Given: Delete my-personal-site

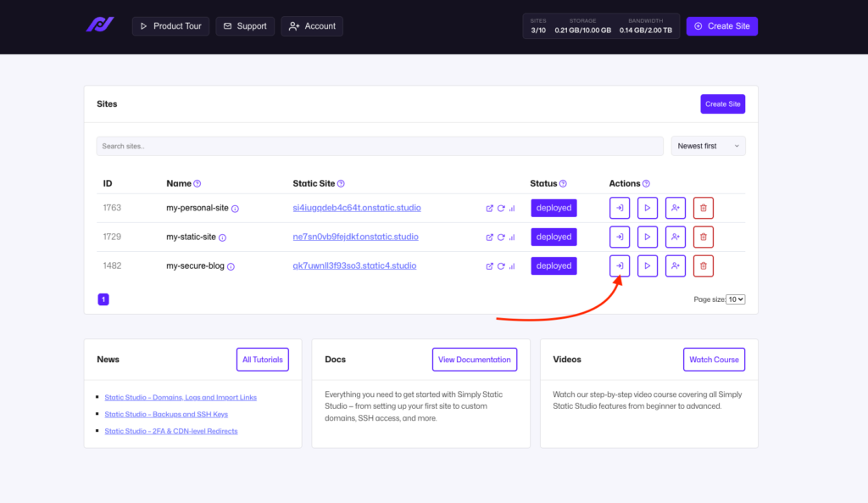Looking at the screenshot, I should click(x=703, y=208).
